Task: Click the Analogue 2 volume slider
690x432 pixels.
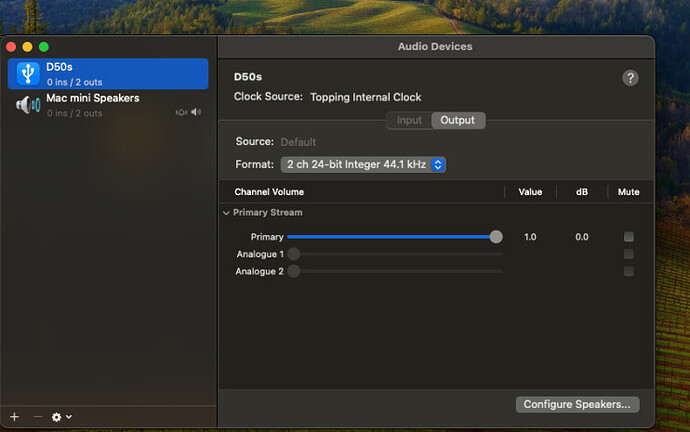Action: pos(395,271)
